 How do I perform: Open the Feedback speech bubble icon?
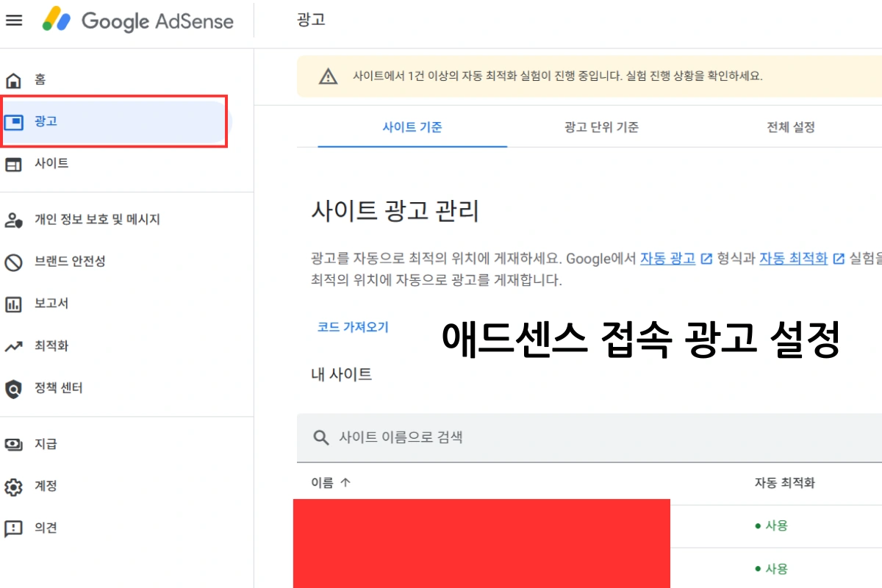[13, 528]
